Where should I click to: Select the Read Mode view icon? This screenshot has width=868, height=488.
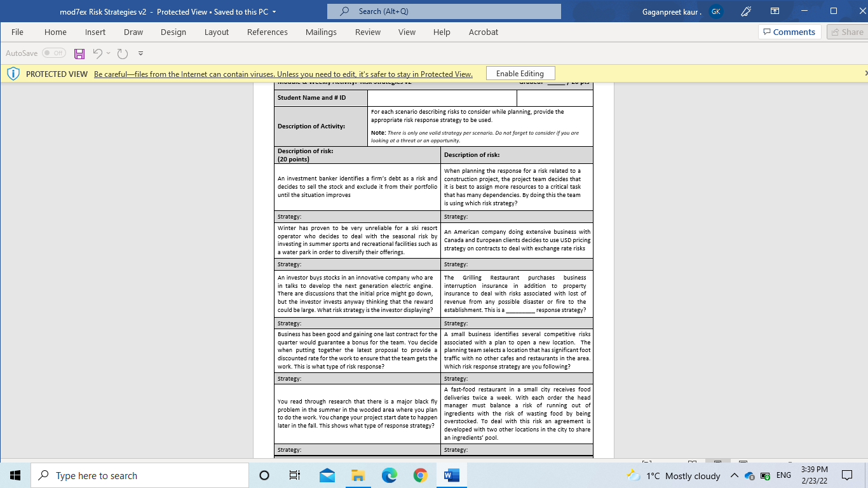pos(693,462)
